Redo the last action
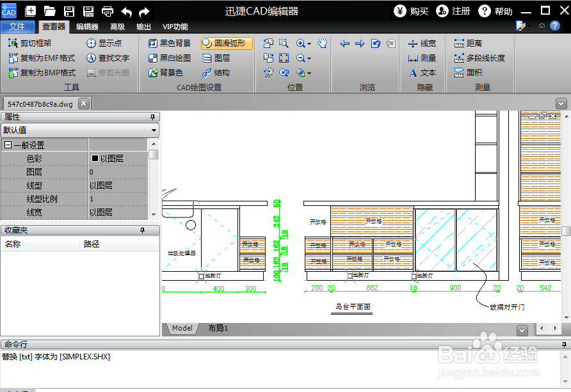571x392 pixels. [x=145, y=12]
